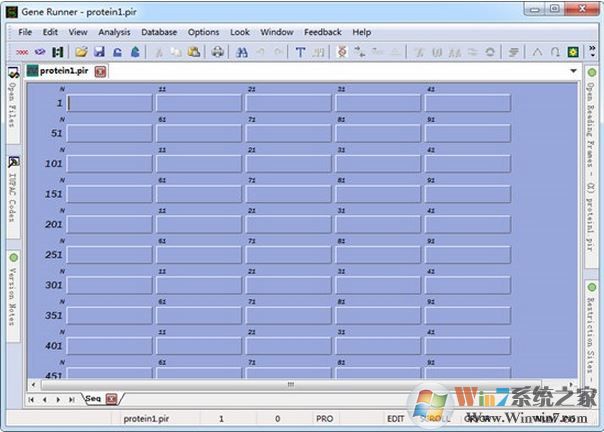Expand the toolbar overflow chevron

click(592, 52)
